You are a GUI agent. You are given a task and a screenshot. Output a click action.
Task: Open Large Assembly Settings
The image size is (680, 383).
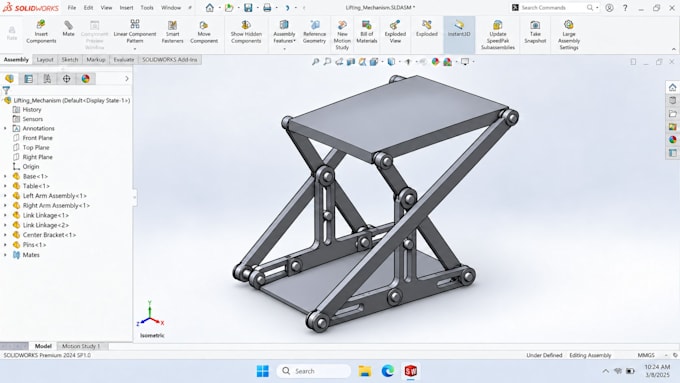[569, 35]
